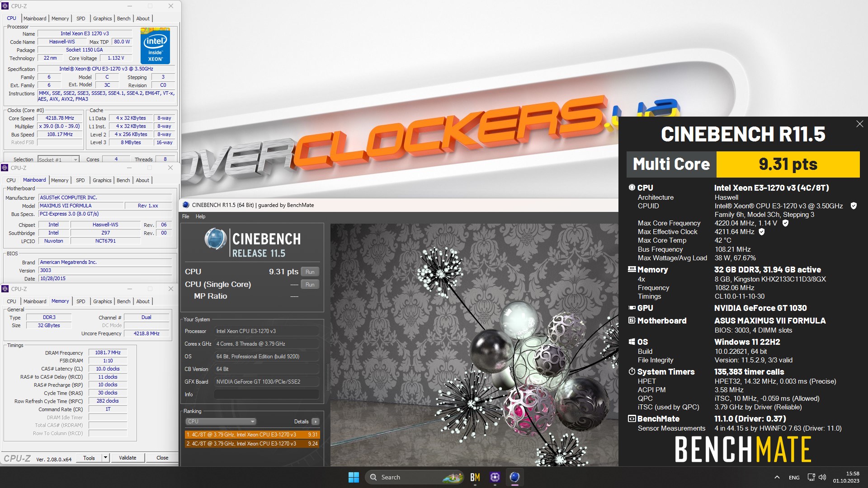Click the BIOS Version value 3003 in CPU-Z
Viewport: 868px width, 488px height.
click(x=105, y=270)
